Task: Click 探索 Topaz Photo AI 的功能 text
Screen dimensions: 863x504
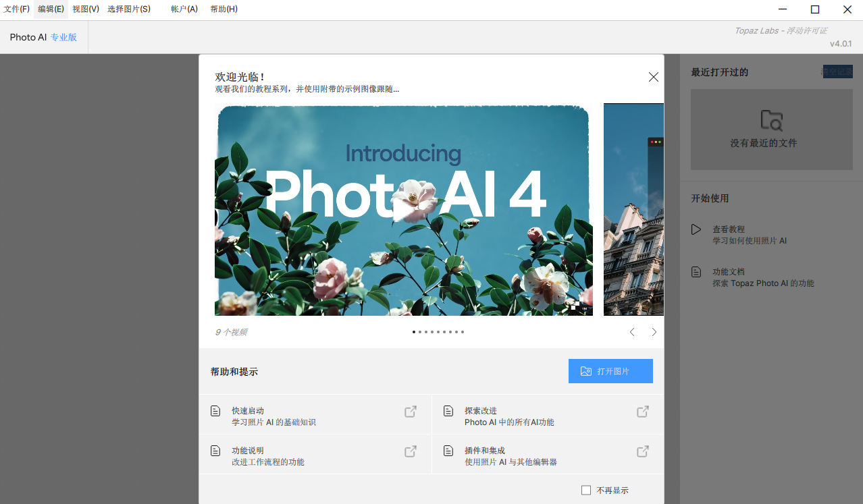Action: coord(763,283)
